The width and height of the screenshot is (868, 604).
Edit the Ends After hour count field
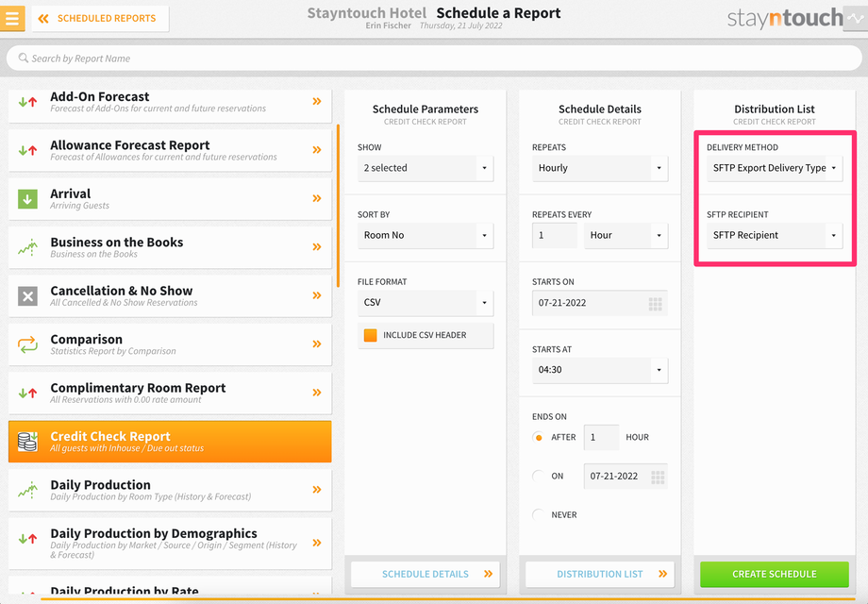point(601,437)
